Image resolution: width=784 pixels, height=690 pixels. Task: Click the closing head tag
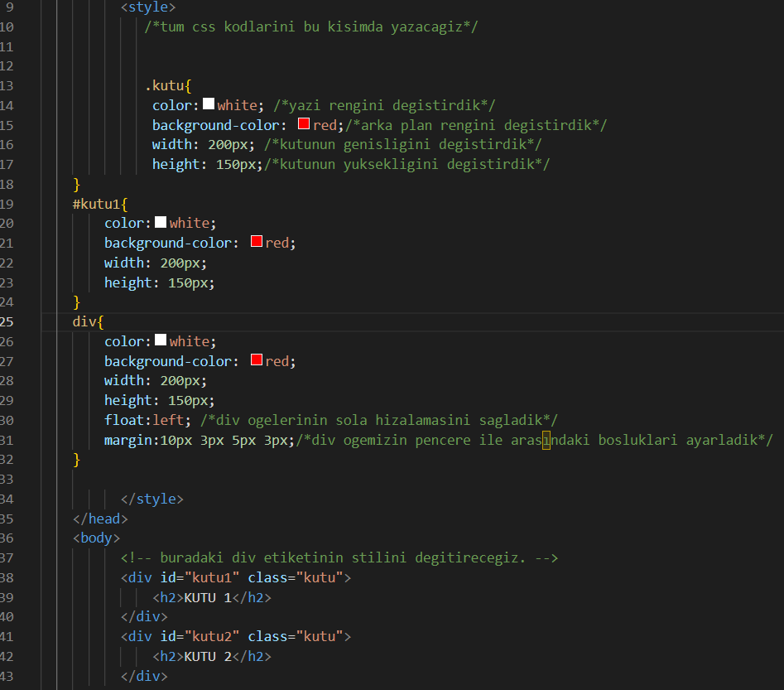click(100, 519)
